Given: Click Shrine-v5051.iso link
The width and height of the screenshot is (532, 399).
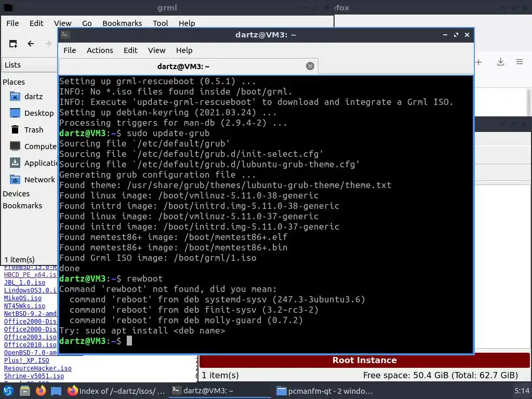Looking at the screenshot, I should [x=34, y=376].
